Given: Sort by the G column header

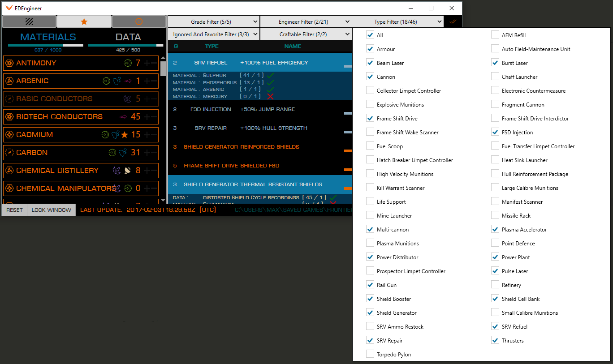Looking at the screenshot, I should click(176, 46).
